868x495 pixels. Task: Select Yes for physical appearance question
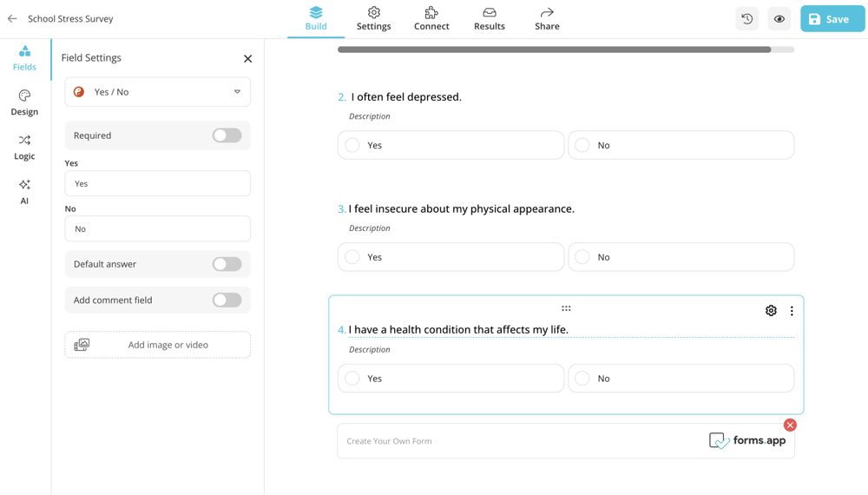click(450, 257)
